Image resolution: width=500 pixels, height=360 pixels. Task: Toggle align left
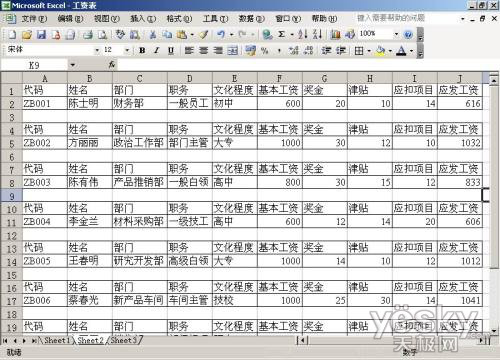click(x=189, y=51)
